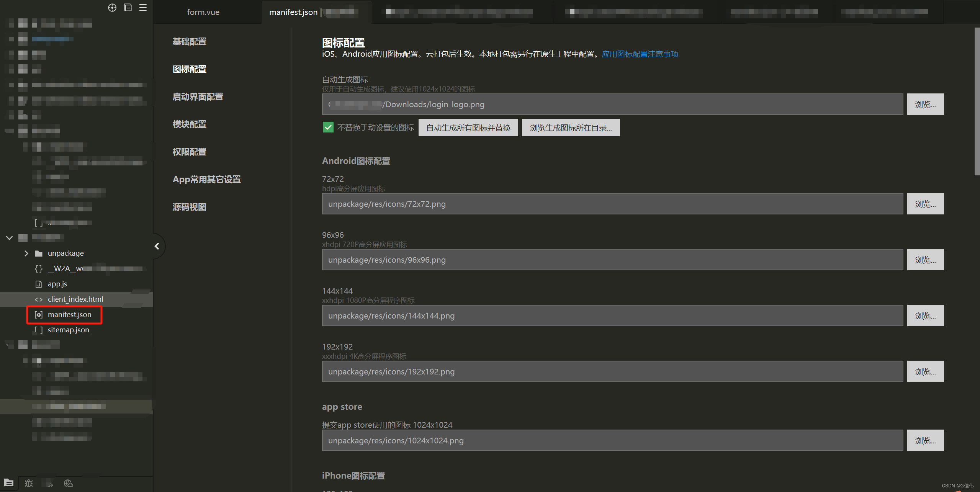Click the manifest.json file gear icon

39,315
